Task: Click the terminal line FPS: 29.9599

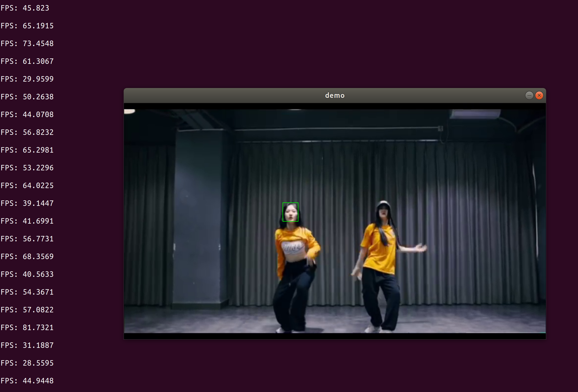Action: click(x=27, y=79)
